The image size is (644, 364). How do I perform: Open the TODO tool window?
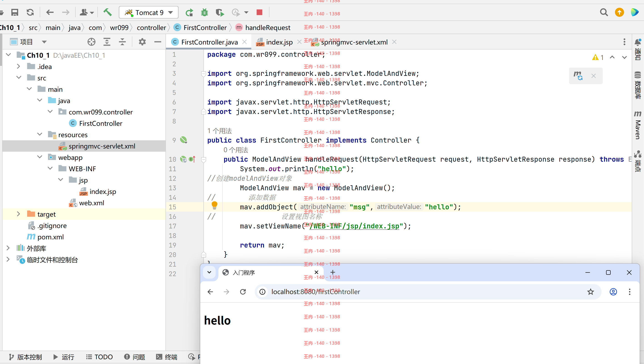pyautogui.click(x=99, y=357)
